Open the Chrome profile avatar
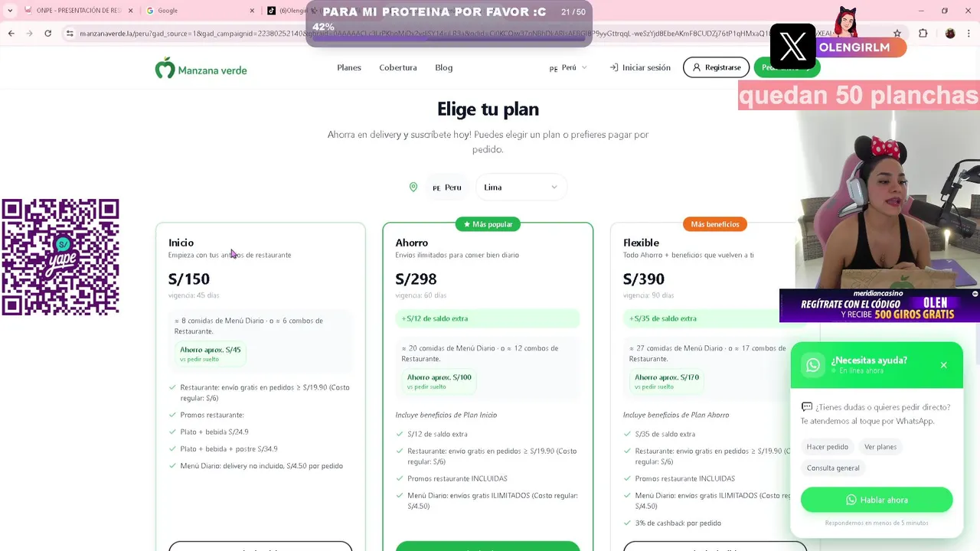Viewport: 980px width, 551px height. point(950,34)
